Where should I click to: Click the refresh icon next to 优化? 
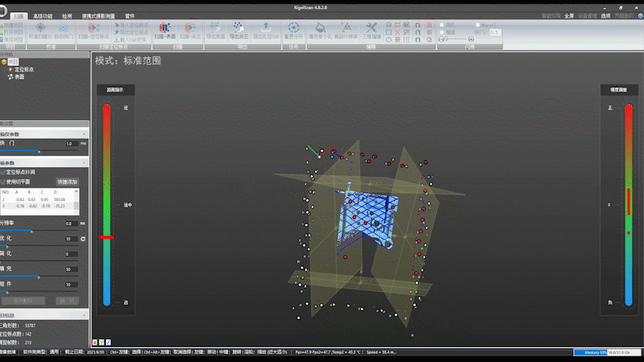(x=83, y=239)
